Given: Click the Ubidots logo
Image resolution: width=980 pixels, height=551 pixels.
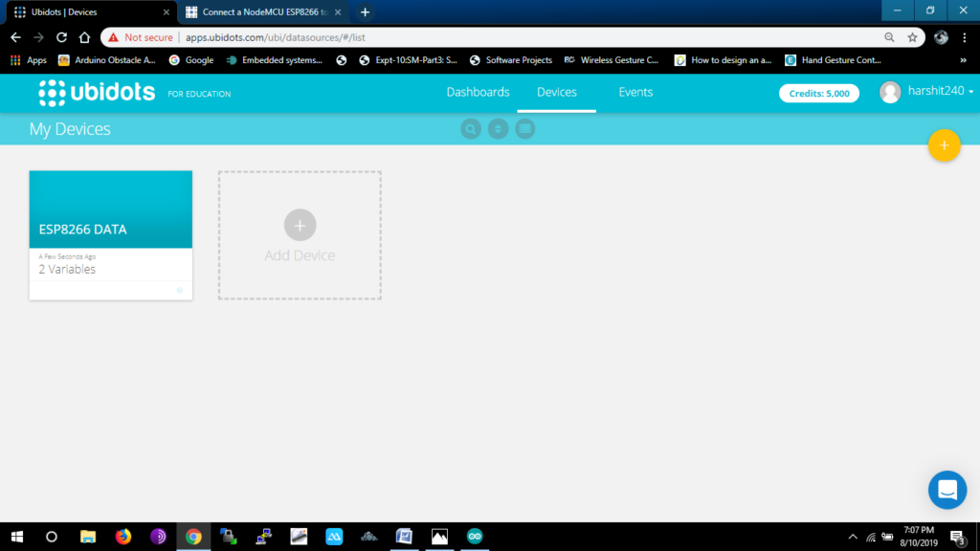Looking at the screenshot, I should [97, 93].
